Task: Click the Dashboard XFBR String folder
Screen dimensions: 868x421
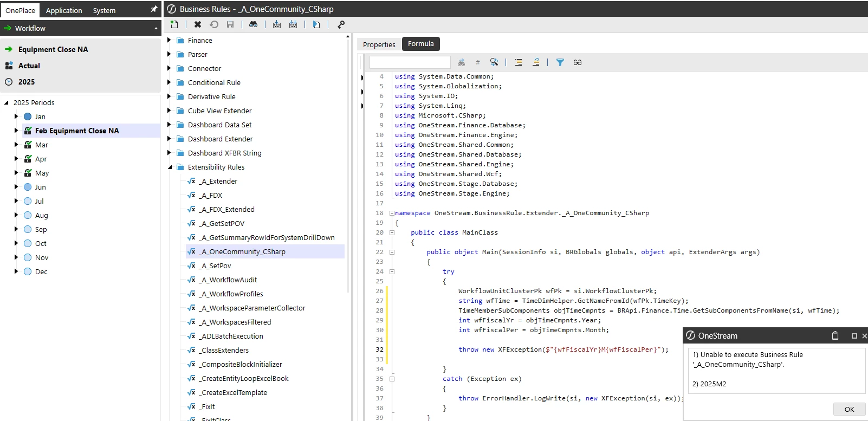Action: coord(224,153)
